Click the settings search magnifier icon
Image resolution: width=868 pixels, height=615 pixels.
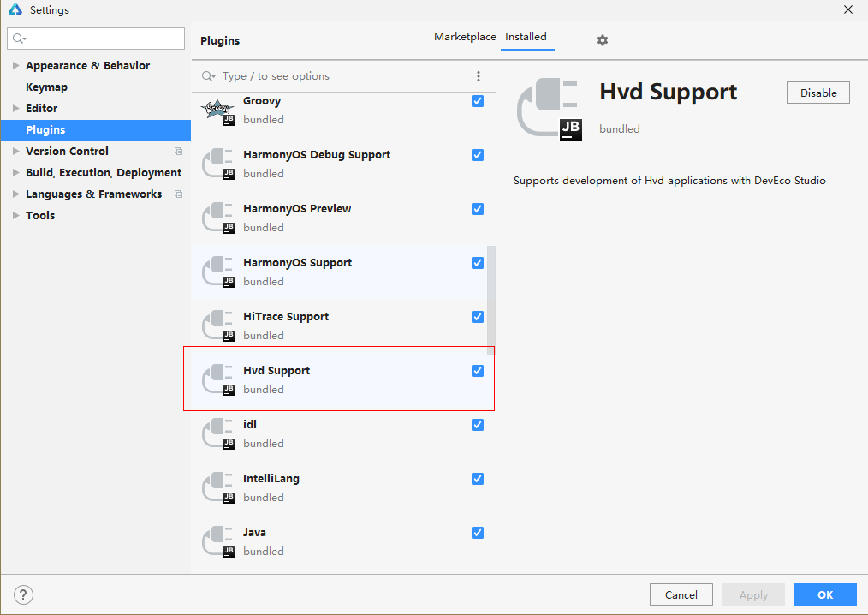[19, 39]
